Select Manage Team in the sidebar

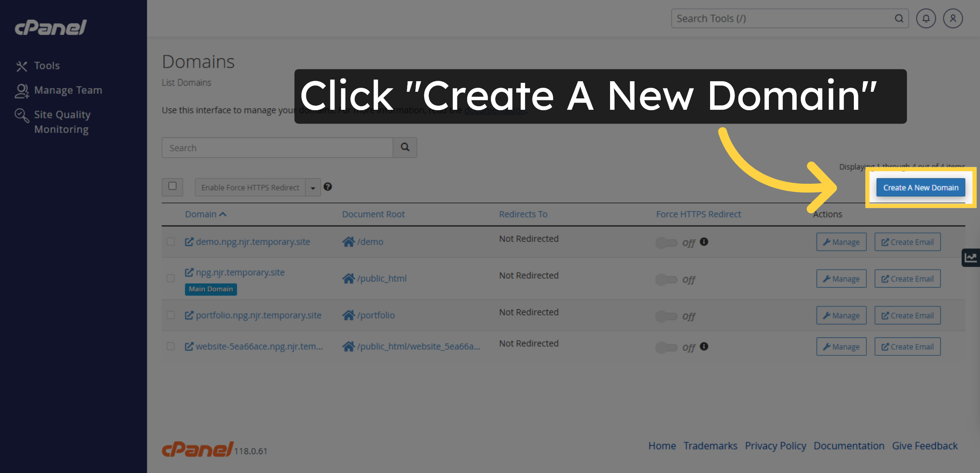tap(68, 90)
